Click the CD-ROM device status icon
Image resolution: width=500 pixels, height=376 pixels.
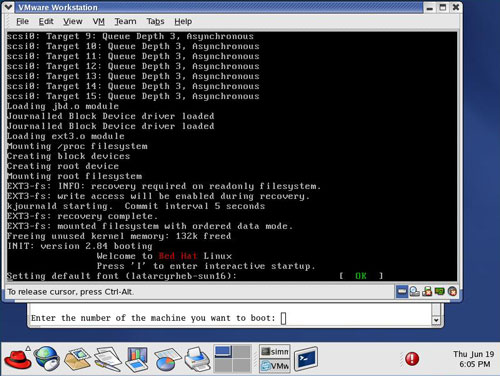(x=415, y=292)
